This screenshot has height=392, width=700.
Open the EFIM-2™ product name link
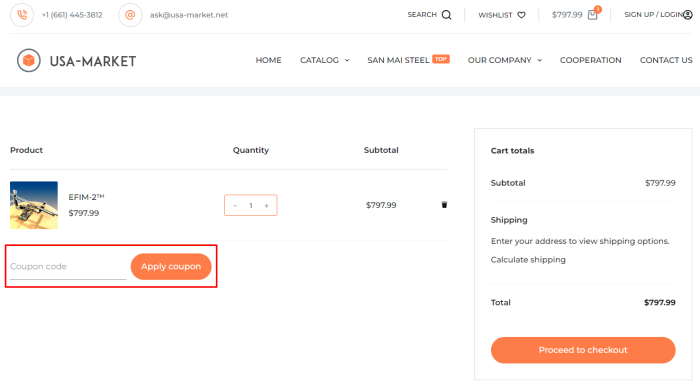click(86, 197)
